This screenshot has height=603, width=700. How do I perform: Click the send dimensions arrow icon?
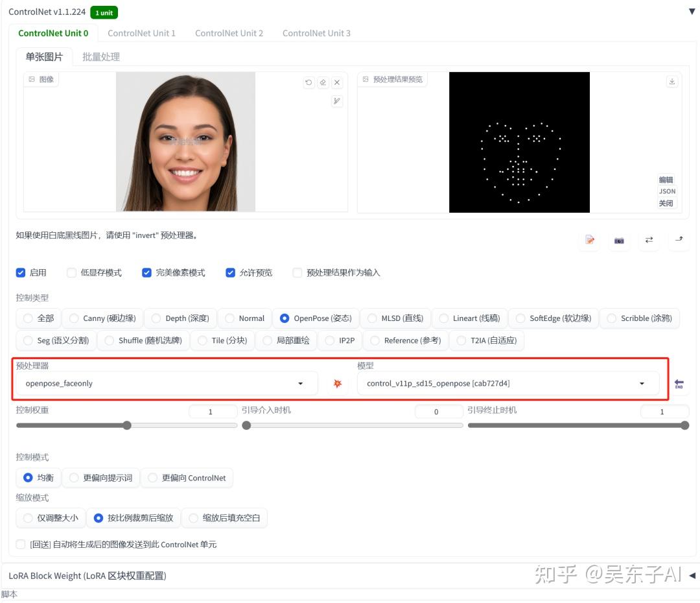(679, 240)
